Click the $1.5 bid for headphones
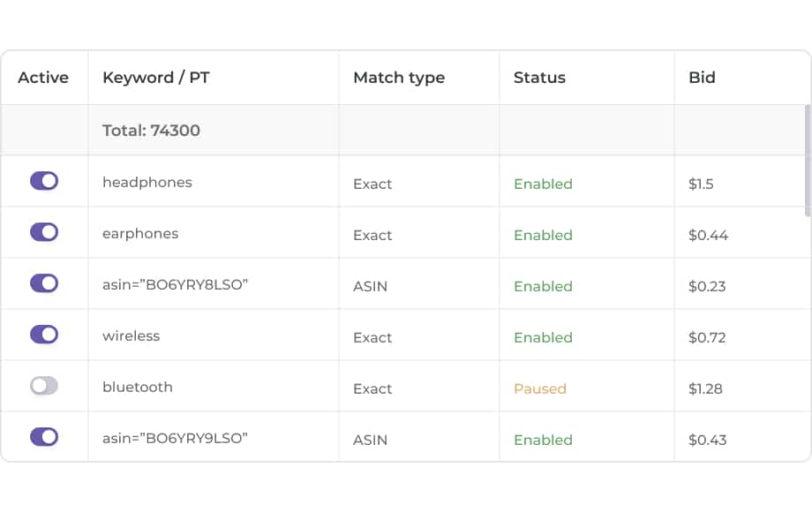Image resolution: width=812 pixels, height=512 pixels. click(701, 184)
